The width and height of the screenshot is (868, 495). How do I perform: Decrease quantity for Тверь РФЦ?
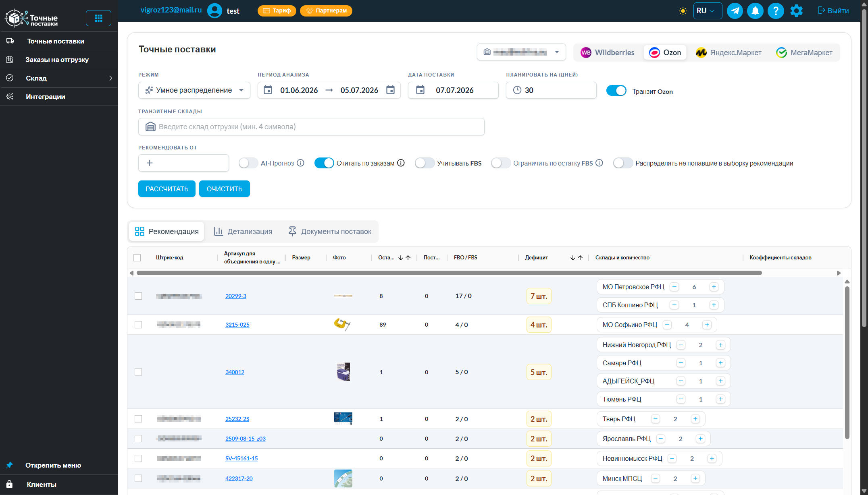click(656, 419)
